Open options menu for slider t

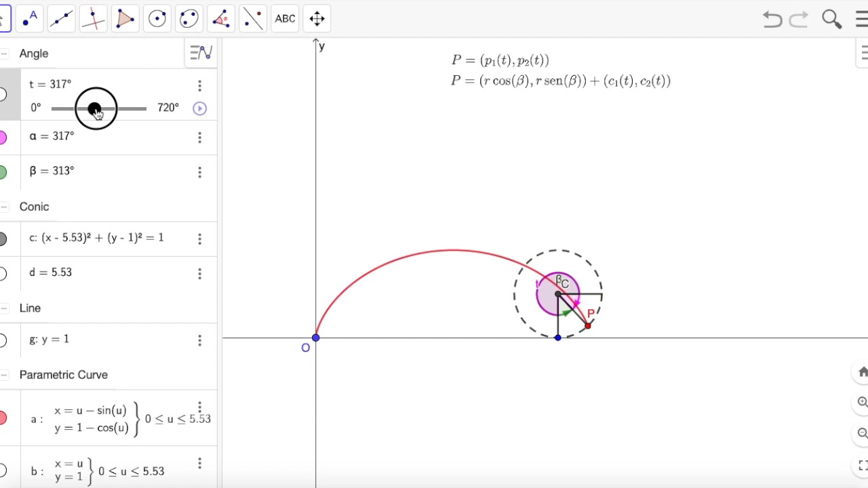coord(199,85)
